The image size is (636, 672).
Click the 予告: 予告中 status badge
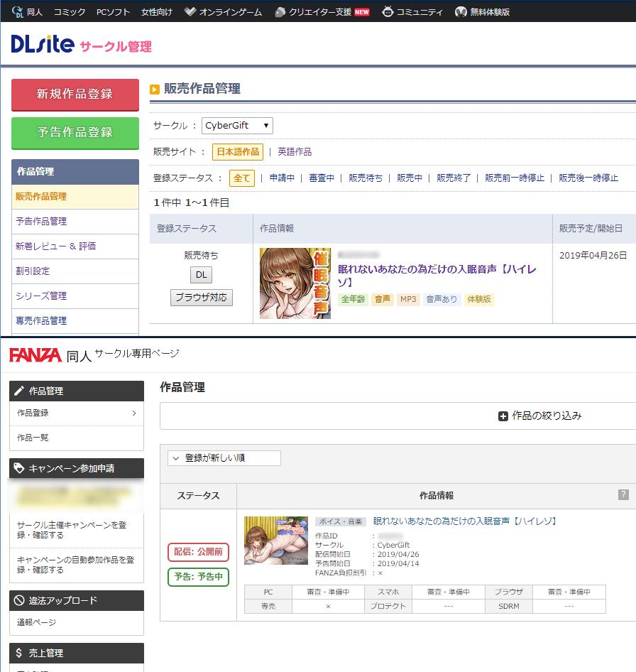click(198, 577)
